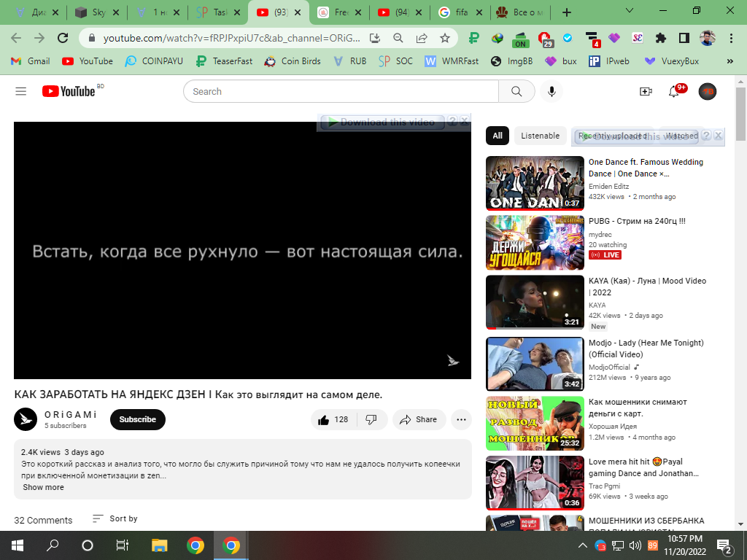Open File Explorer from taskbar
747x560 pixels.
point(159,545)
